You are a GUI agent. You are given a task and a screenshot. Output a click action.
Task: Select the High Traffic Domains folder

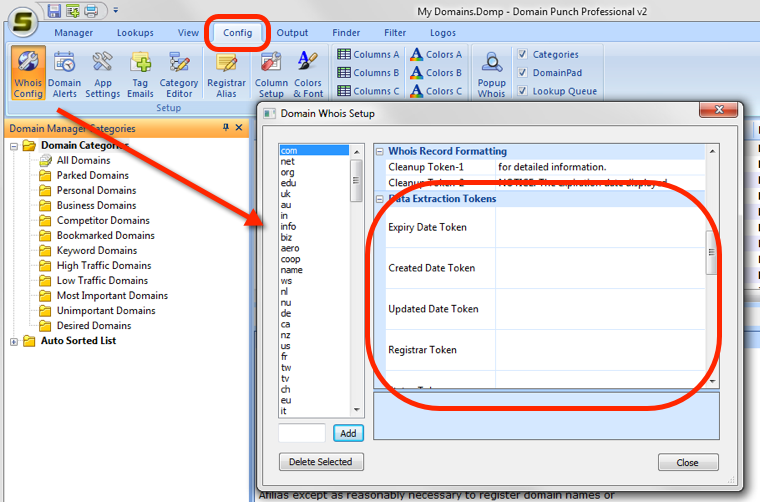click(x=104, y=266)
